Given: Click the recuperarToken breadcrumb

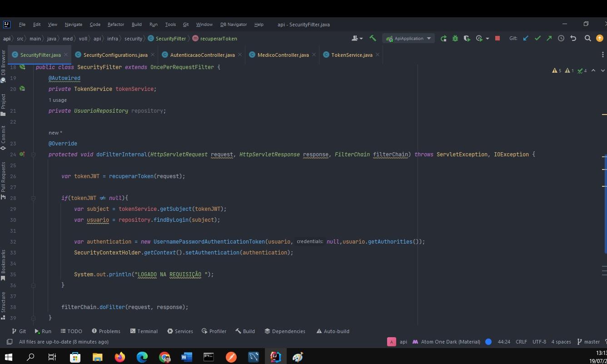Looking at the screenshot, I should 215,39.
